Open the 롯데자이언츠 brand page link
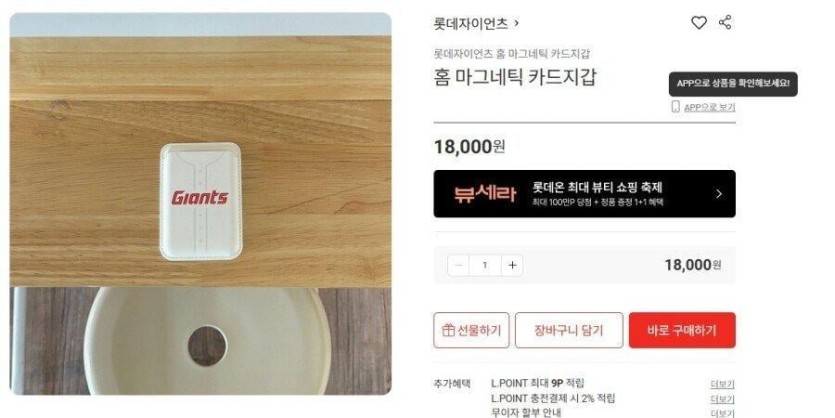 coord(471,23)
